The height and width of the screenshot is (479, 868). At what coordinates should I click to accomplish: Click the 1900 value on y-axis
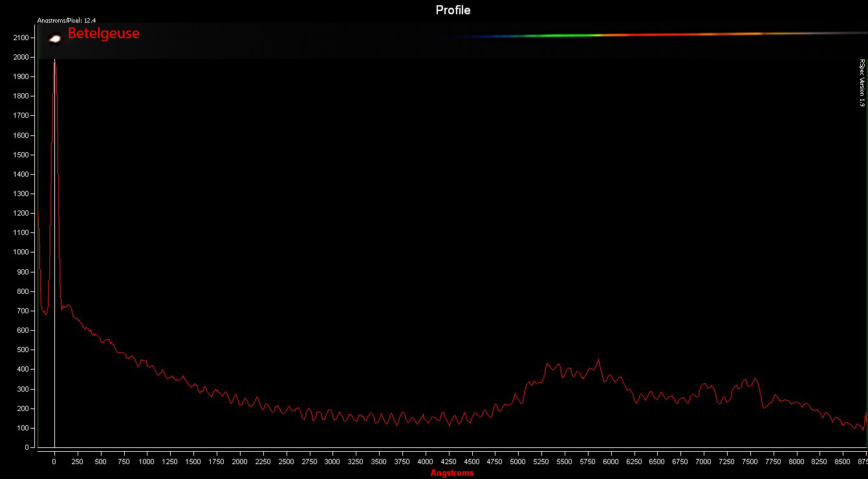coord(21,76)
